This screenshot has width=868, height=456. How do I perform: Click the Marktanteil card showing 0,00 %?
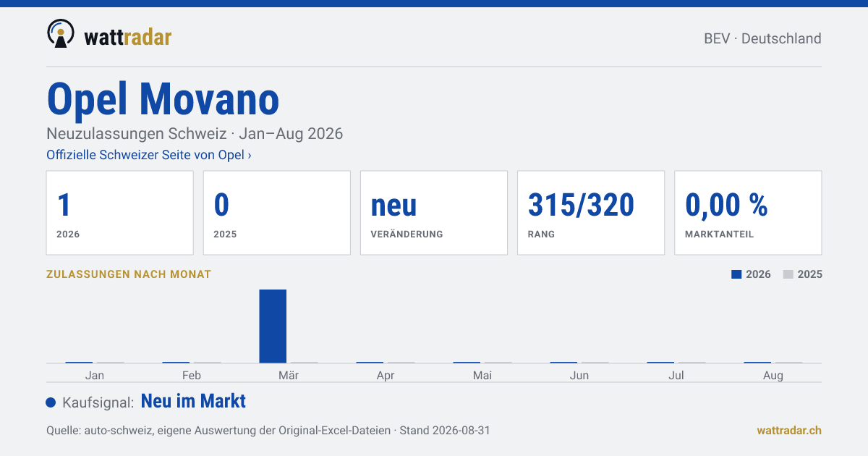point(748,213)
